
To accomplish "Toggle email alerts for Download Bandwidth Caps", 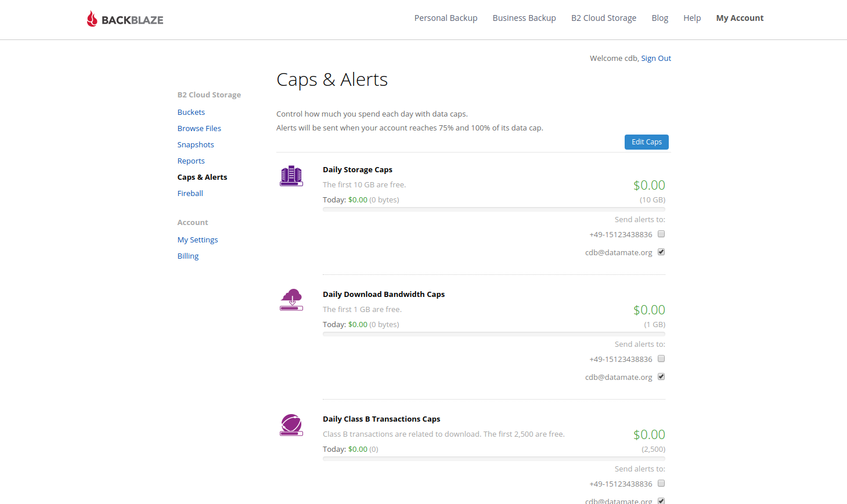I will [x=661, y=376].
